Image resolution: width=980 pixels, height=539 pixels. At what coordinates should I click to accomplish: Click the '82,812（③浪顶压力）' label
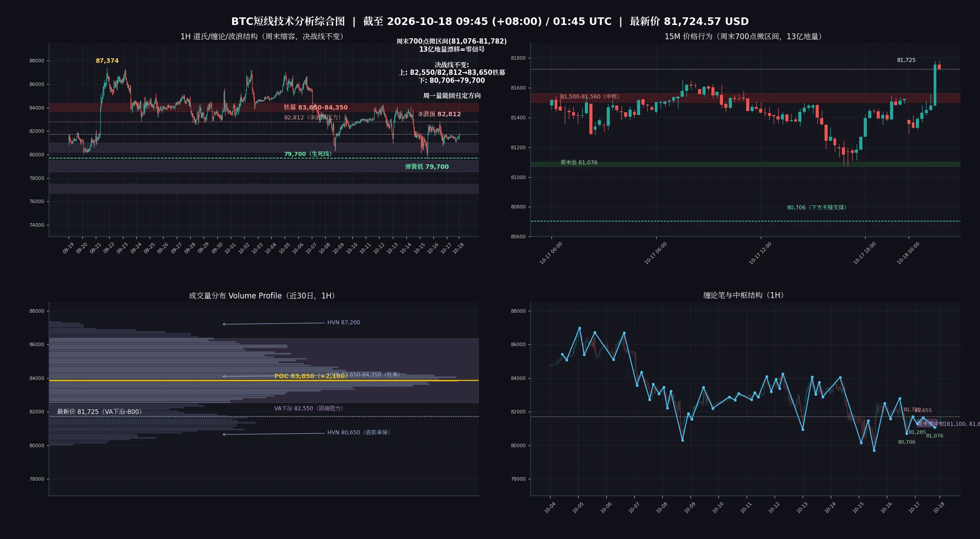(314, 118)
